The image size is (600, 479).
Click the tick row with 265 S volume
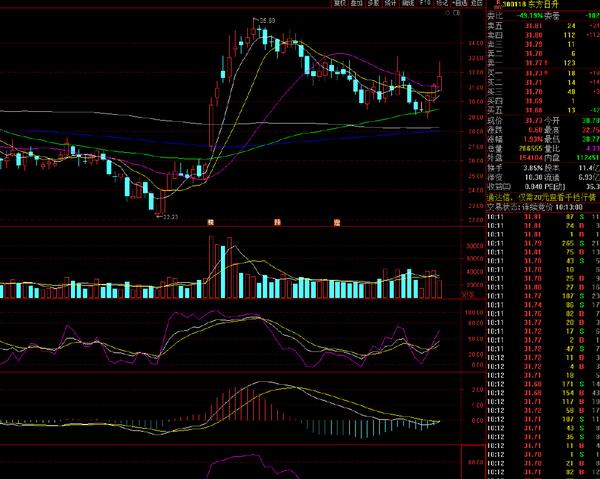(543, 243)
